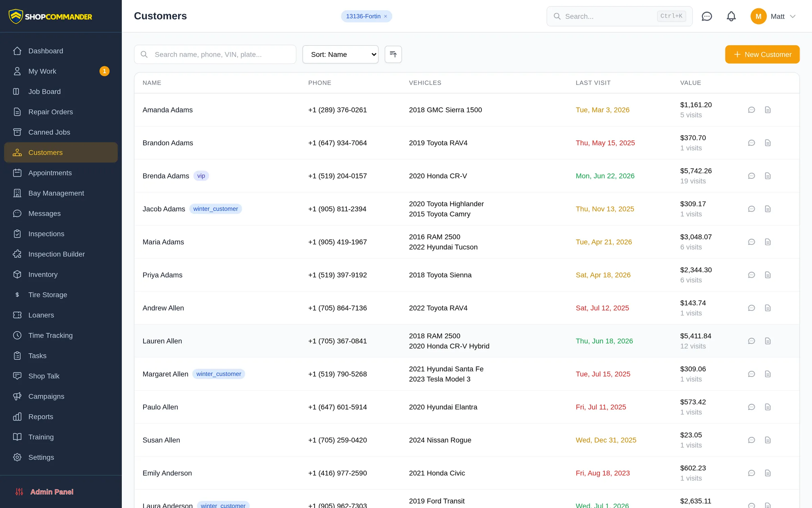Open document icon for Susan Allen
Screen dimensions: 812x508
pos(768,440)
